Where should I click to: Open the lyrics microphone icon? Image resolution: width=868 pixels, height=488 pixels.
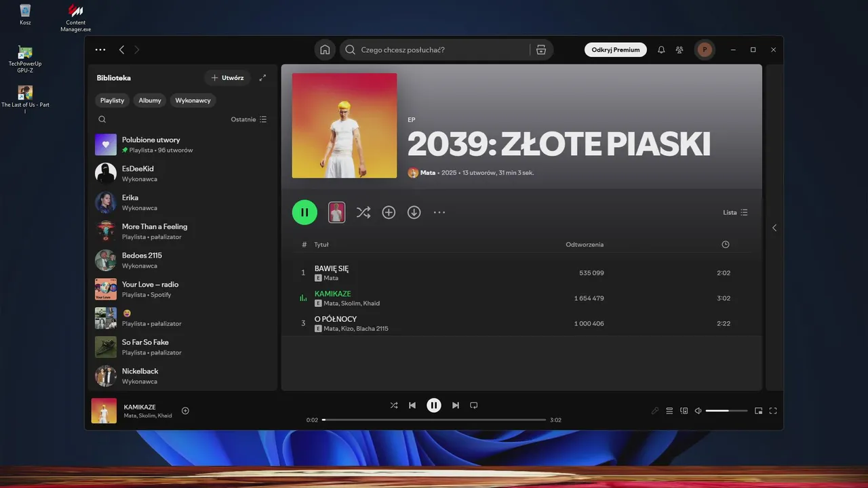[x=654, y=411]
